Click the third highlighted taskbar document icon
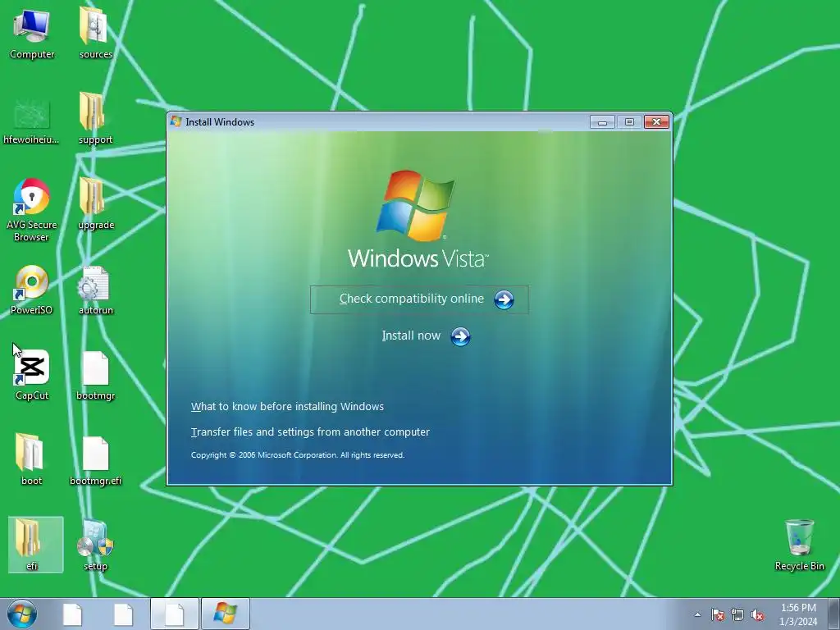840x630 pixels. (174, 614)
